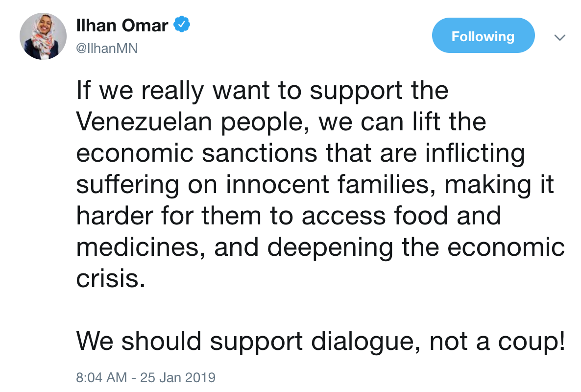Click the 'We should support dialogue' sentence
The width and height of the screenshot is (581, 392).
248,342
